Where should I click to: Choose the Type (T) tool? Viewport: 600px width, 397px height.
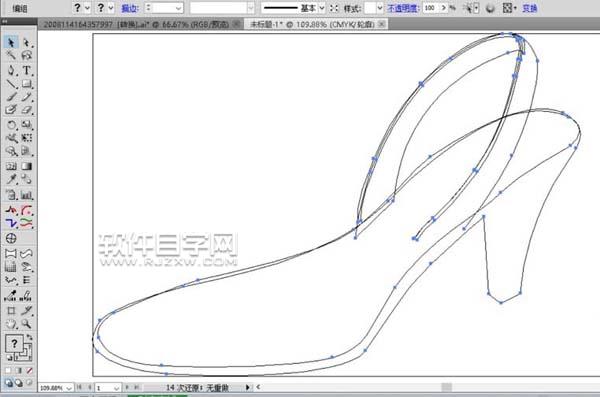[x=26, y=70]
